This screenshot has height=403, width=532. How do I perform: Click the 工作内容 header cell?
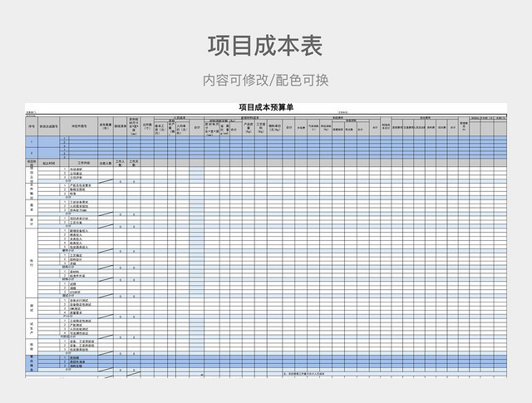tap(83, 163)
